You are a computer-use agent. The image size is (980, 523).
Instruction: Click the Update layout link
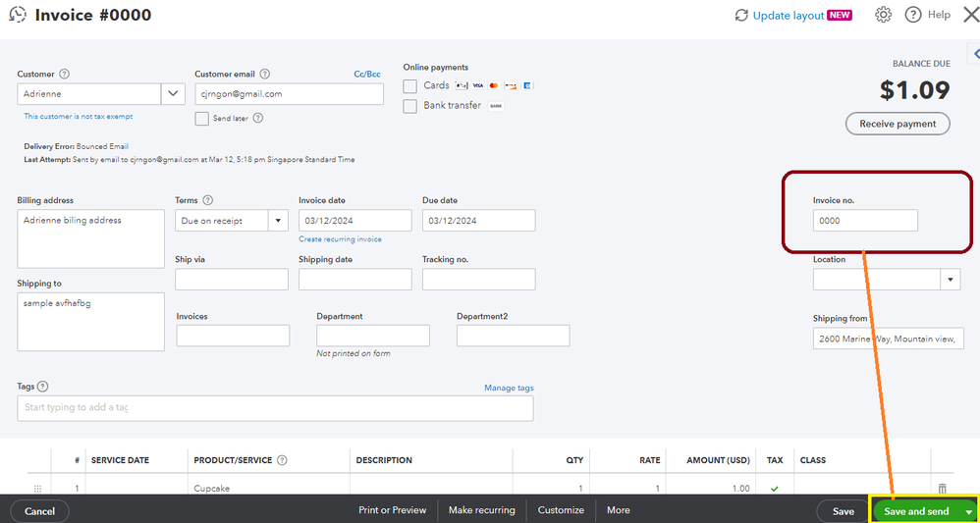[789, 16]
